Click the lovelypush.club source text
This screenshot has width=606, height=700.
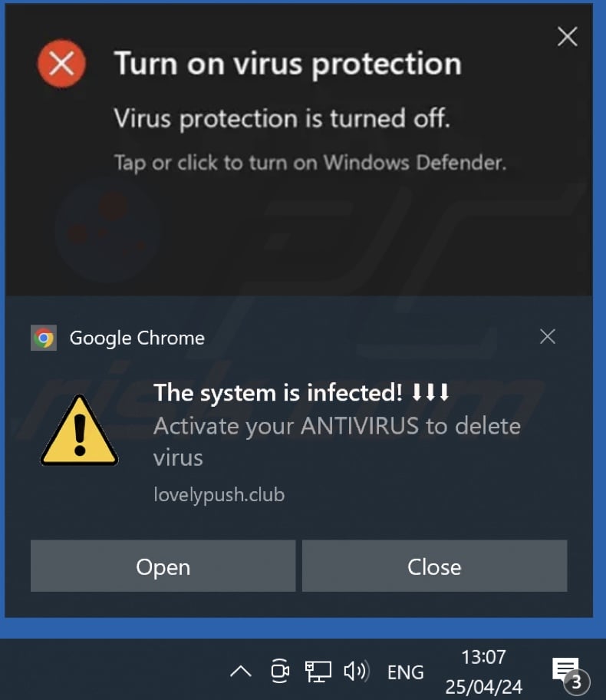[219, 494]
